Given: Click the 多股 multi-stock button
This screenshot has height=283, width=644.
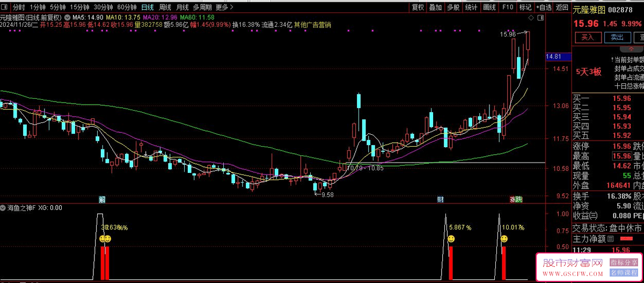Looking at the screenshot, I should [453, 8].
